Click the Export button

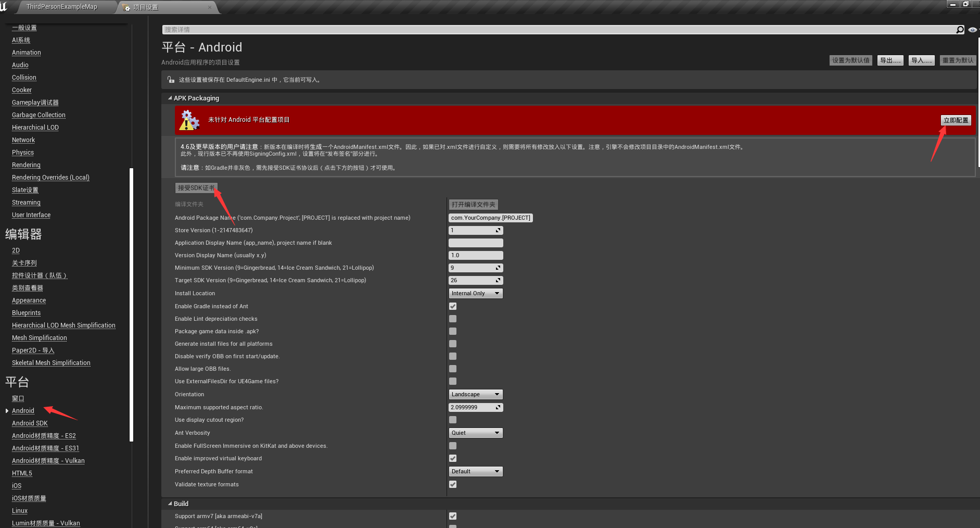click(x=890, y=60)
